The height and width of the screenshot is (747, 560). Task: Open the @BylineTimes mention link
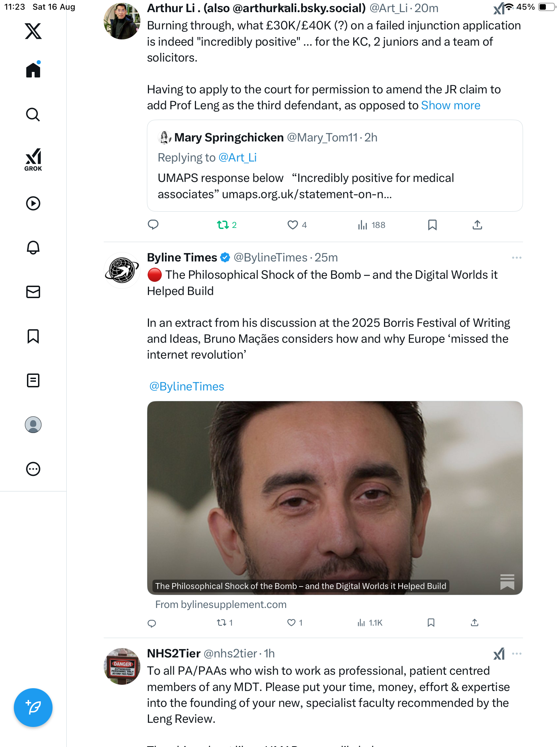pyautogui.click(x=187, y=386)
